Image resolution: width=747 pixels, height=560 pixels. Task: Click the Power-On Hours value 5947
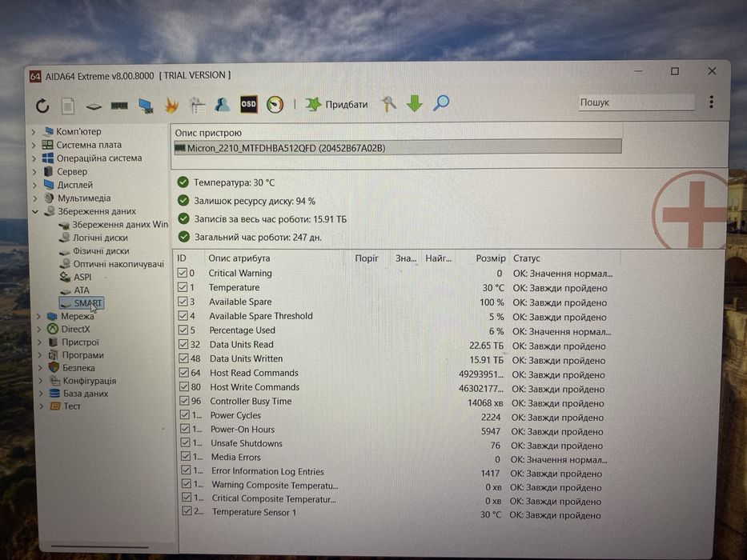pyautogui.click(x=491, y=431)
